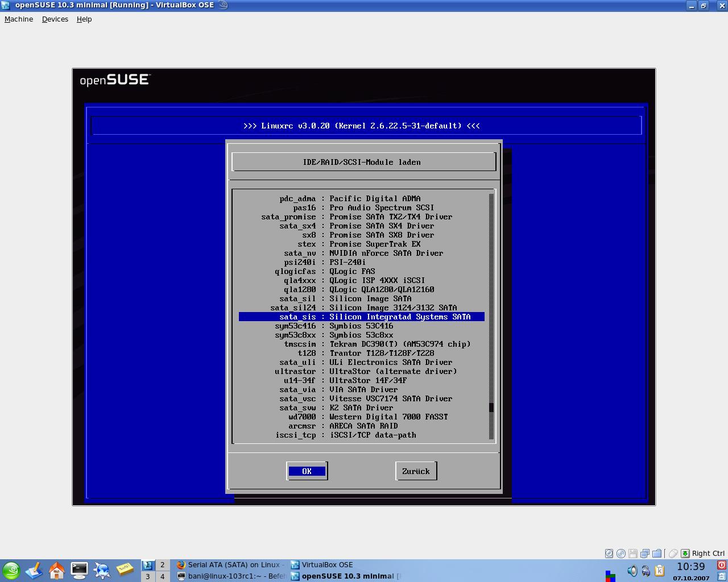This screenshot has height=582, width=728.
Task: Select t128 Trantor T128/T128F/T228 module
Action: [362, 353]
